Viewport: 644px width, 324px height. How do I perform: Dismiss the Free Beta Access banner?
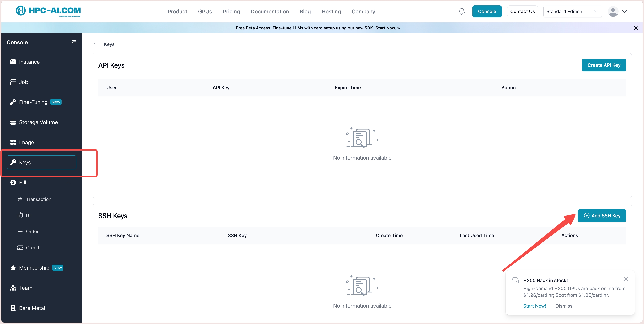636,28
